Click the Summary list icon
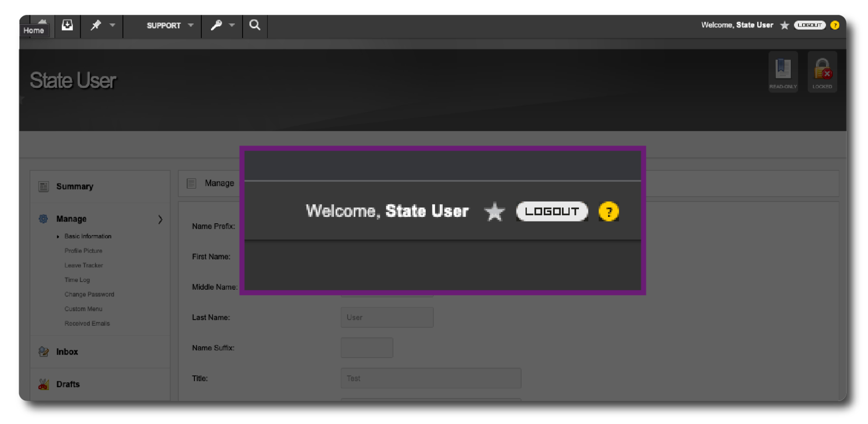 (x=43, y=186)
